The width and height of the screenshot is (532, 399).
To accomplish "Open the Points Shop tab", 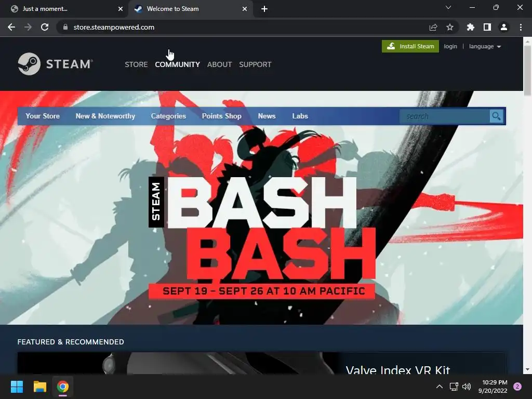I will click(221, 116).
